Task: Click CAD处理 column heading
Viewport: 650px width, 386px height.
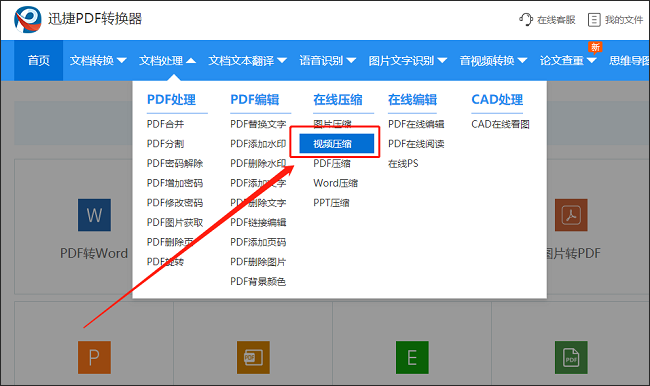Action: [x=497, y=100]
